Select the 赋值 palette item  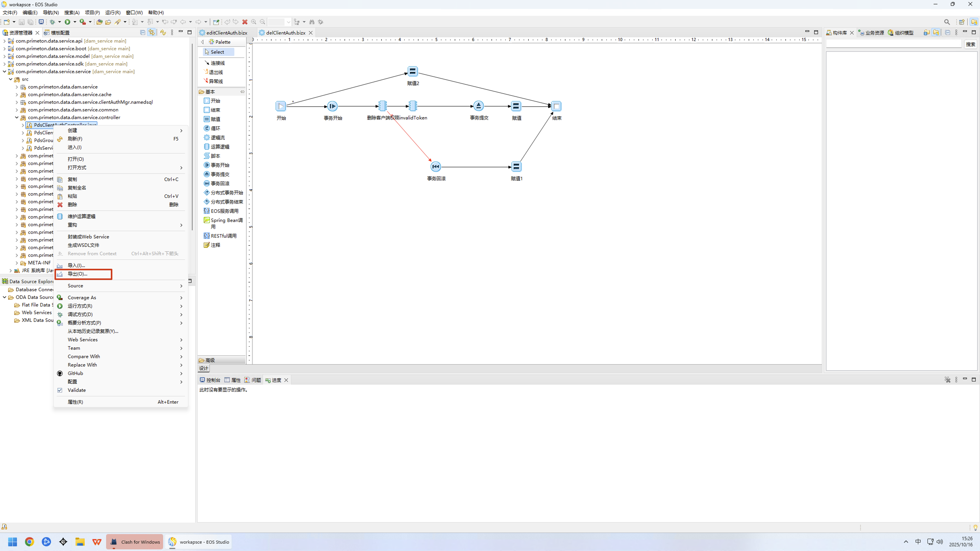(215, 119)
